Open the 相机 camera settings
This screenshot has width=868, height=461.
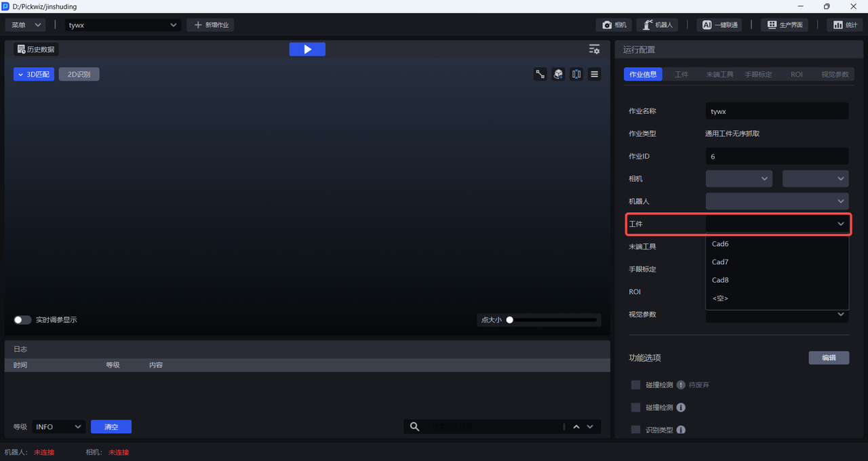point(614,25)
